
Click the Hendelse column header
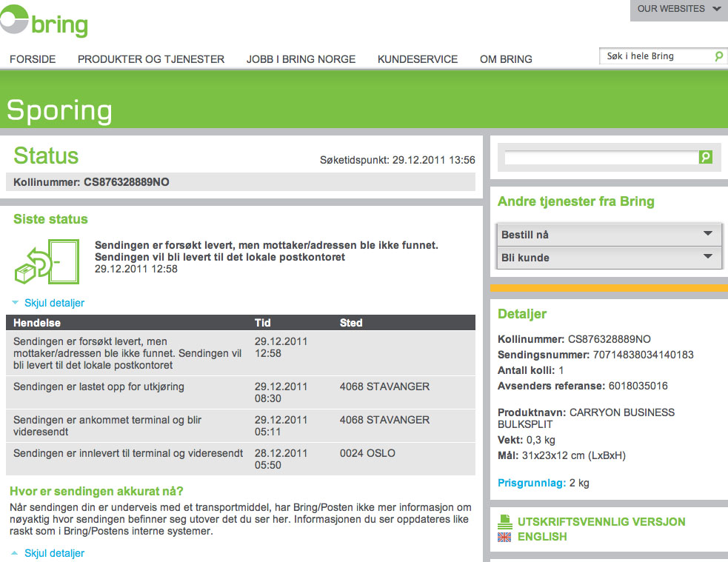pyautogui.click(x=37, y=323)
